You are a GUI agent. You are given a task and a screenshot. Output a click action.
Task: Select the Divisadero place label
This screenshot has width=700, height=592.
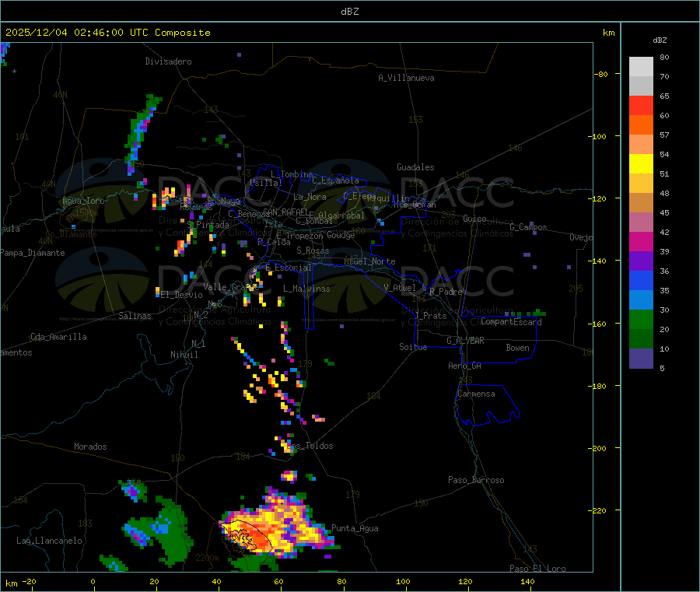[x=168, y=61]
